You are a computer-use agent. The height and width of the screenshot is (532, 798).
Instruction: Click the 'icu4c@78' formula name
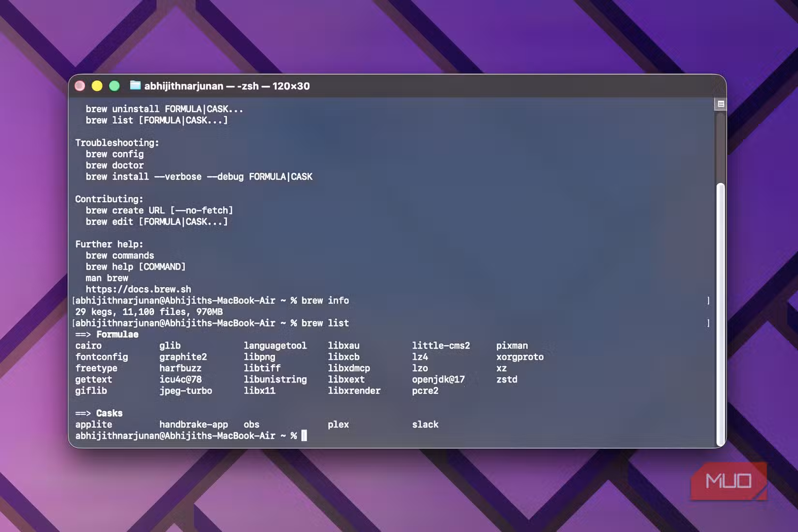click(180, 380)
